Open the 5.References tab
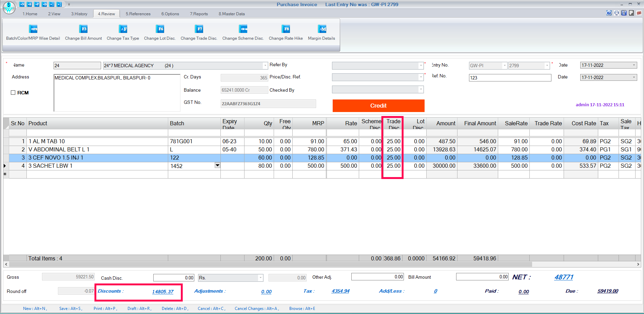This screenshot has width=644, height=314. (138, 14)
